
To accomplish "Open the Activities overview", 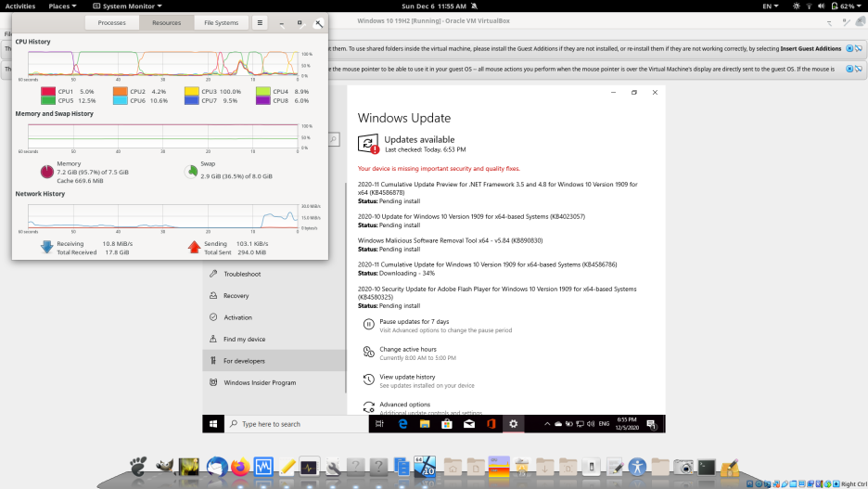I will click(x=19, y=6).
